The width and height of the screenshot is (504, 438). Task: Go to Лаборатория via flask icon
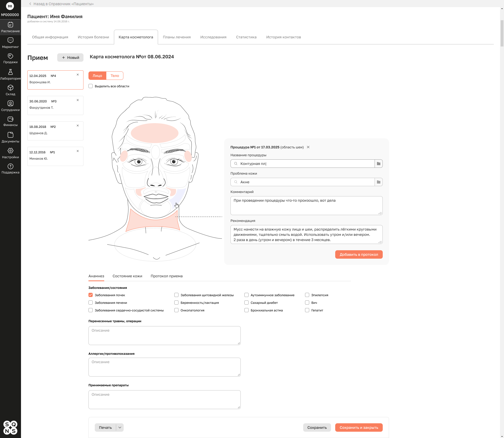10,72
